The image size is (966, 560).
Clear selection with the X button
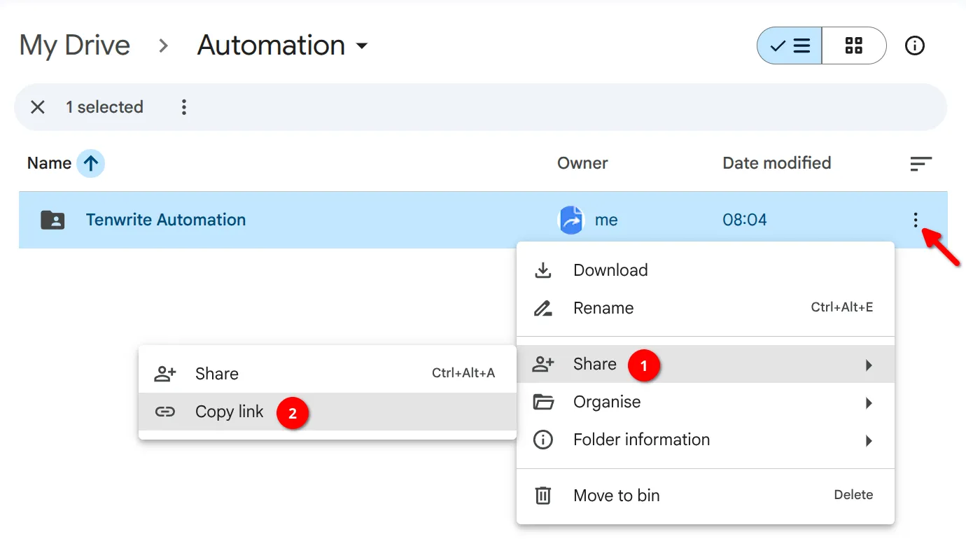(38, 106)
